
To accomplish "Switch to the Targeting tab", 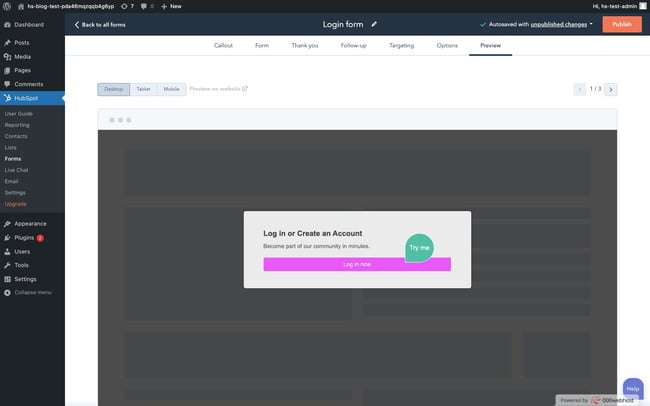I will pyautogui.click(x=401, y=45).
